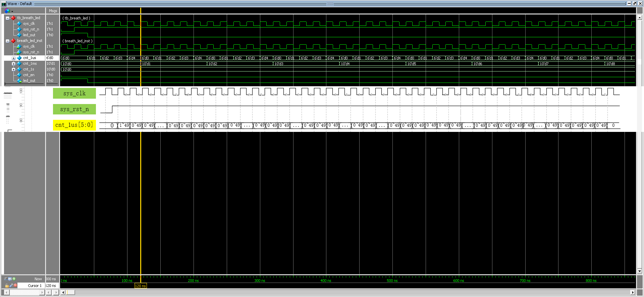Image resolution: width=644 pixels, height=297 pixels.
Task: Toggle leaf names display icon
Action: point(6,279)
